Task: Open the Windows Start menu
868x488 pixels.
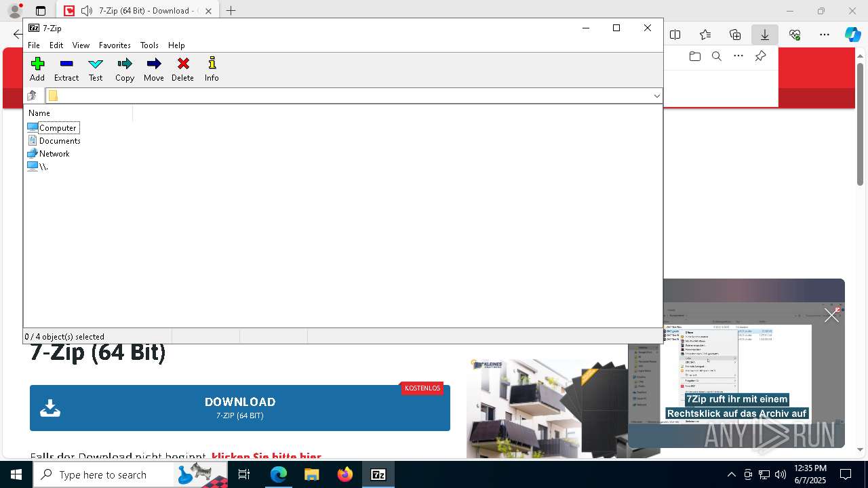Action: (16, 474)
